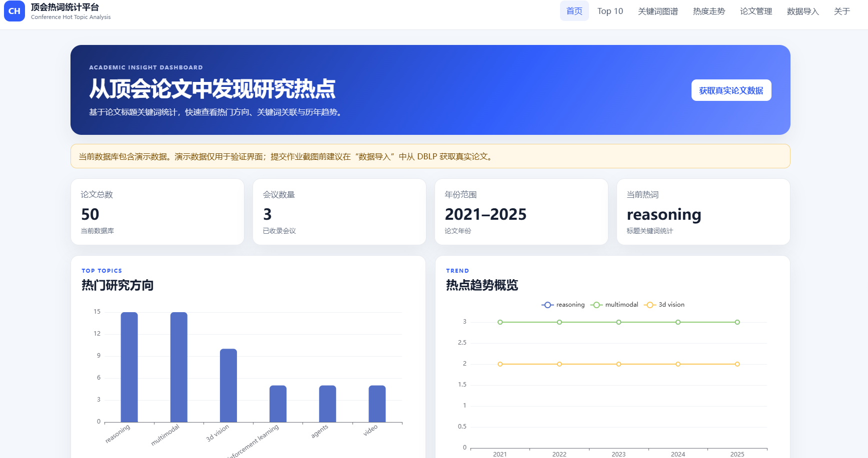The image size is (868, 458).
Task: Open the 关于 page
Action: point(842,11)
